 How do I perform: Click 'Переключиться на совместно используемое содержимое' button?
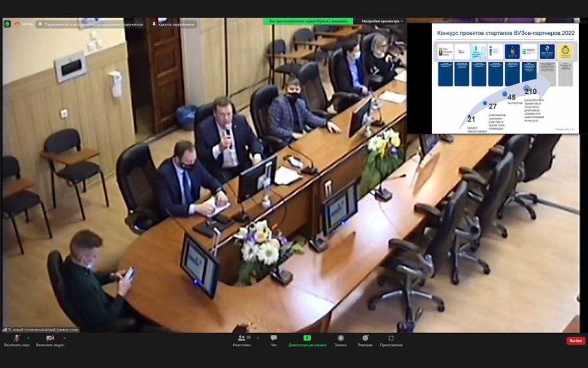[x=91, y=24]
